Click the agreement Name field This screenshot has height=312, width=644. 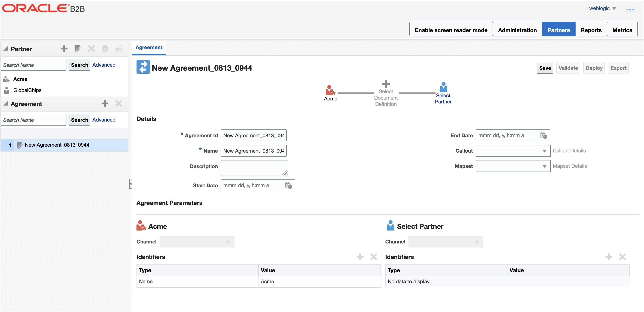tap(253, 151)
